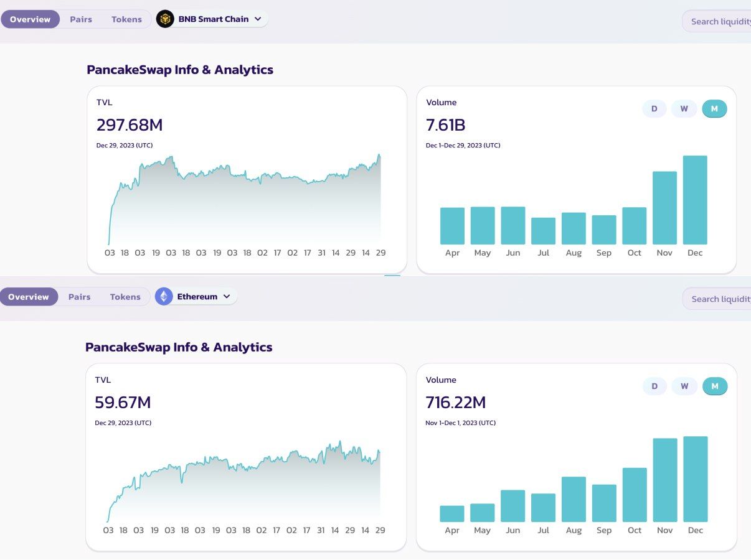Select monthly (M) view on Ethereum volume chart
The image size is (751, 560).
coord(715,386)
